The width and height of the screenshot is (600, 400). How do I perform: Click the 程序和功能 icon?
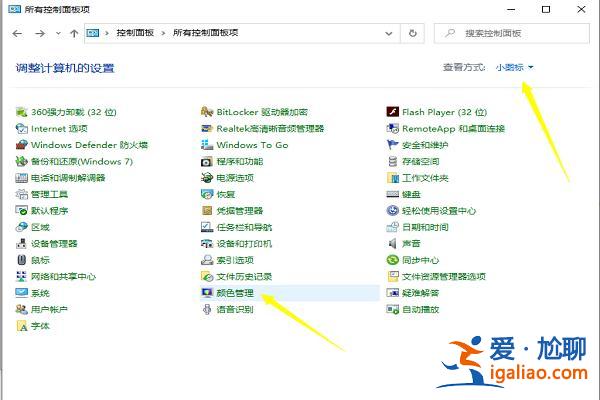click(207, 162)
